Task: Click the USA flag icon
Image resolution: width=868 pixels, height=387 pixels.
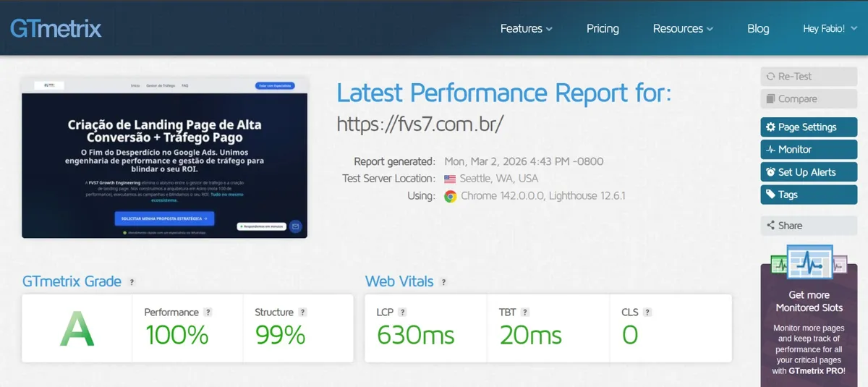Action: (x=451, y=179)
